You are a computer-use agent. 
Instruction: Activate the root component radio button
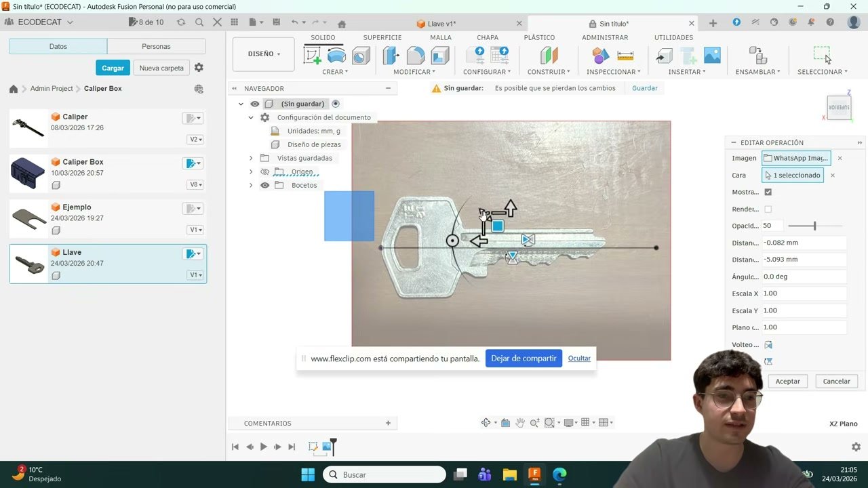coord(336,104)
